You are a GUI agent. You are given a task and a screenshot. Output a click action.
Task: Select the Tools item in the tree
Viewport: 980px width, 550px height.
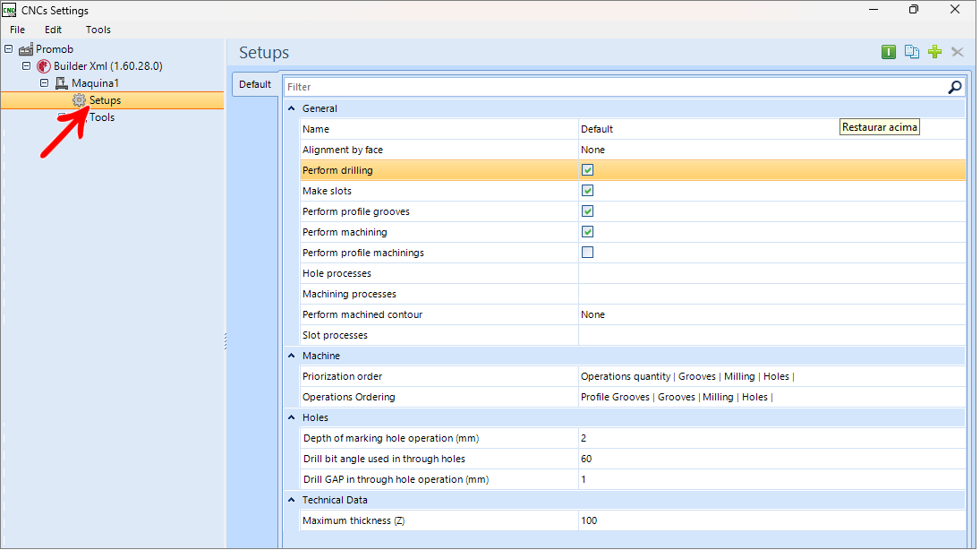coord(102,117)
